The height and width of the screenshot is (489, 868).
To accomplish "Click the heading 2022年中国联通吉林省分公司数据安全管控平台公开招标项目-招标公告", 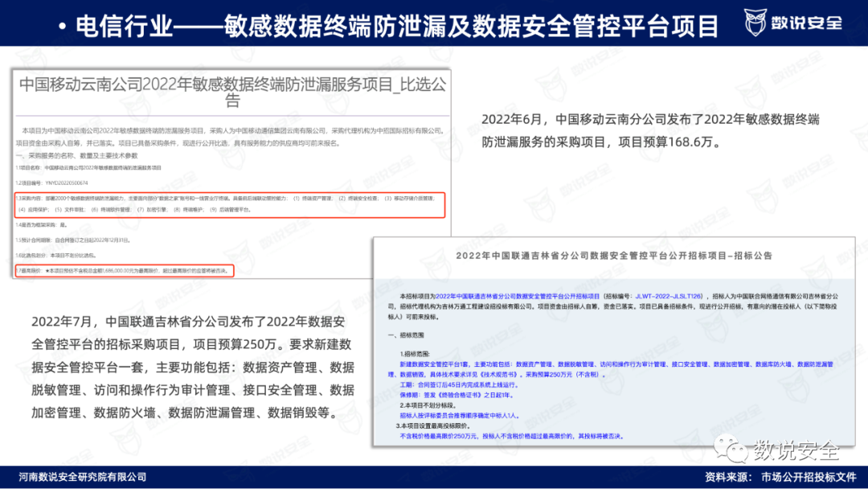I will pos(614,256).
